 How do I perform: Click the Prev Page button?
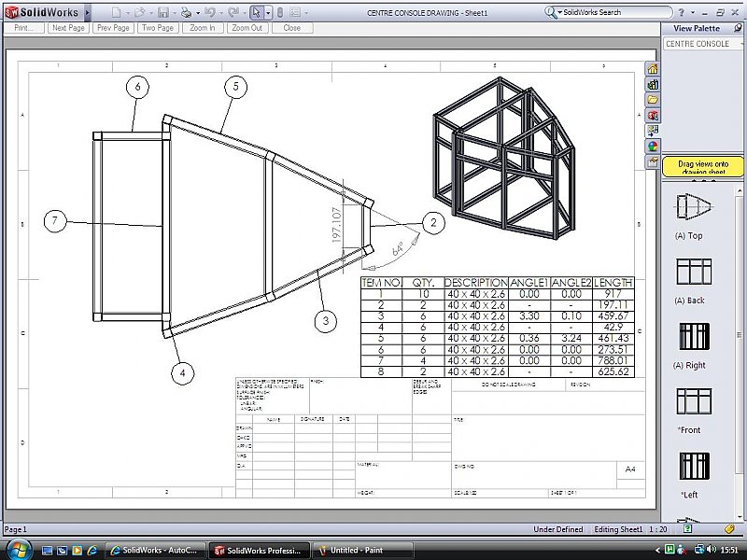click(113, 28)
